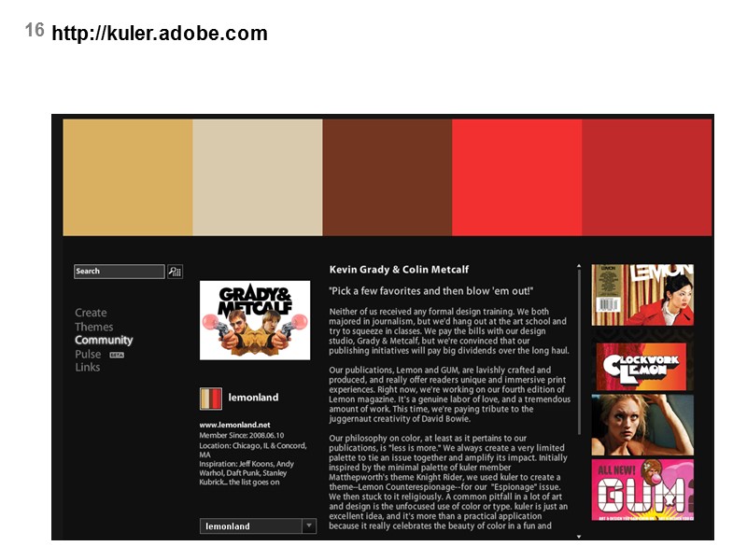The width and height of the screenshot is (747, 560).
Task: Open the Create section
Action: click(90, 312)
